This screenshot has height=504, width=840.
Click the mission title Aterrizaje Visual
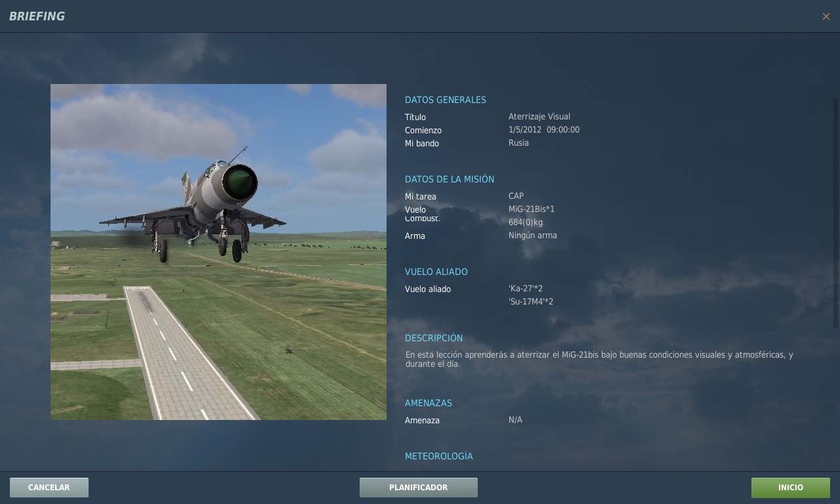coord(539,117)
